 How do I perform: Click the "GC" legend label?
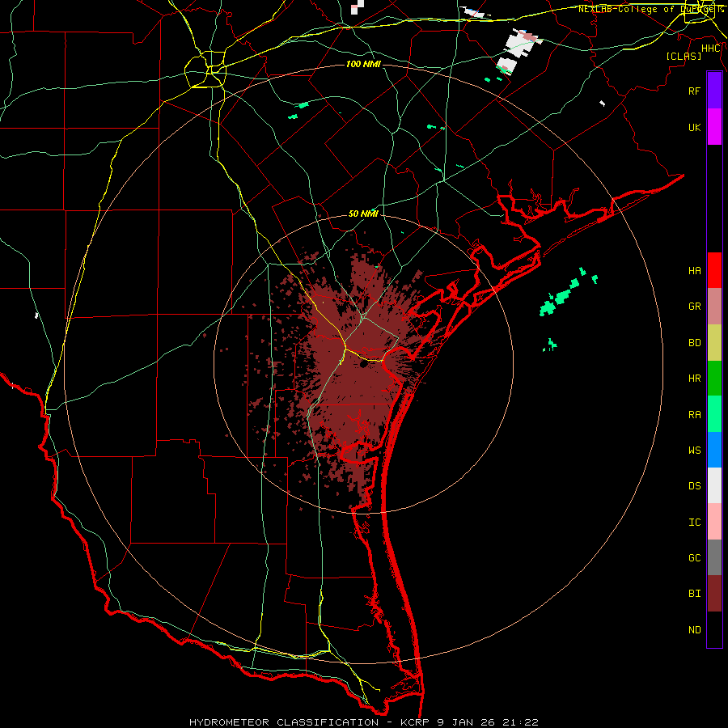[x=694, y=557]
